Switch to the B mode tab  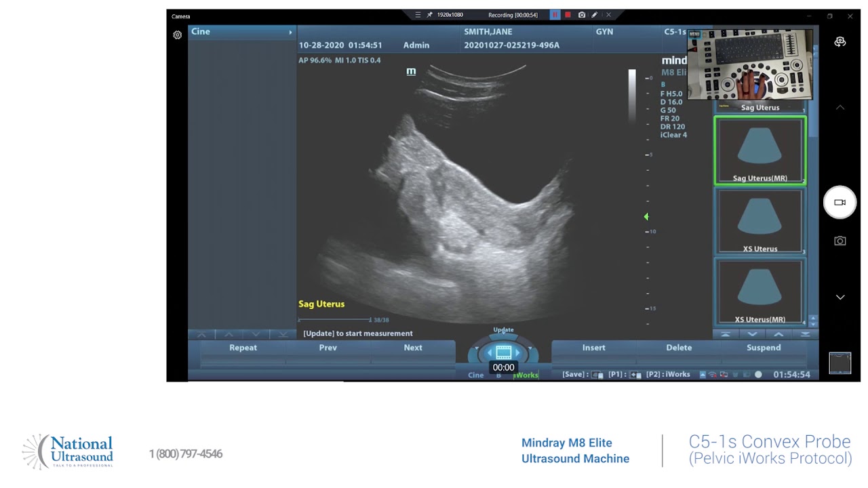point(498,375)
